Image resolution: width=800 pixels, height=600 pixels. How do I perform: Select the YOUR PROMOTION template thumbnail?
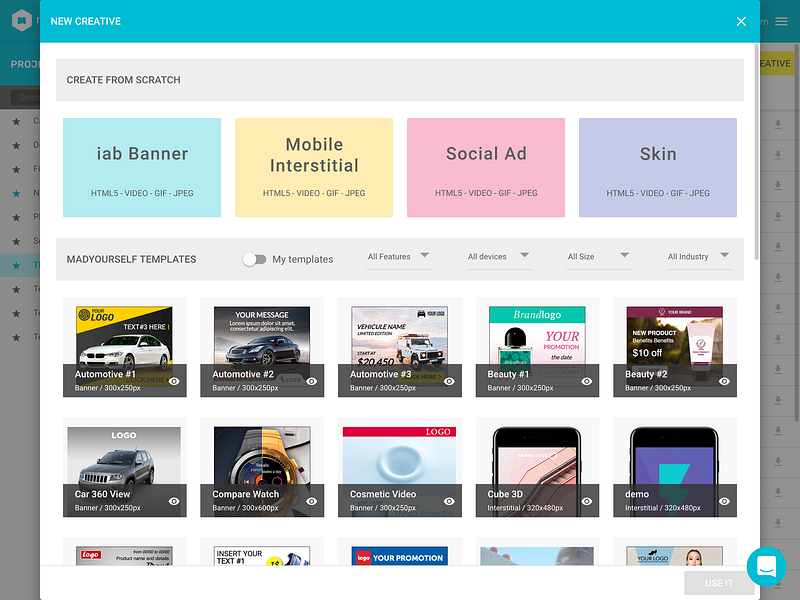point(399,552)
